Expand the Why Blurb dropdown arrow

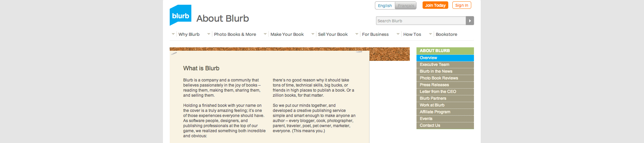click(173, 34)
